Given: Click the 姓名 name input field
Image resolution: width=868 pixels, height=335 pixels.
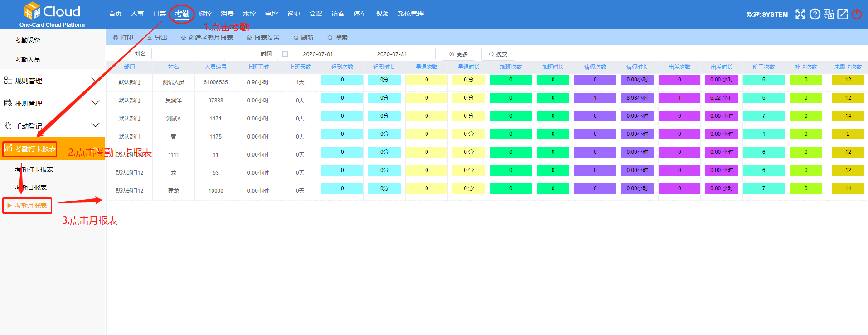Looking at the screenshot, I should pyautogui.click(x=188, y=54).
